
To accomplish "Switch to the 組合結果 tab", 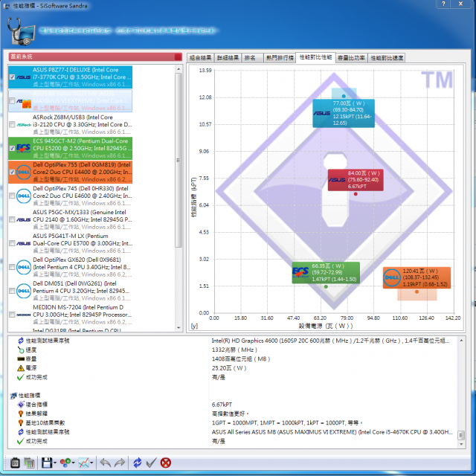I will (200, 58).
